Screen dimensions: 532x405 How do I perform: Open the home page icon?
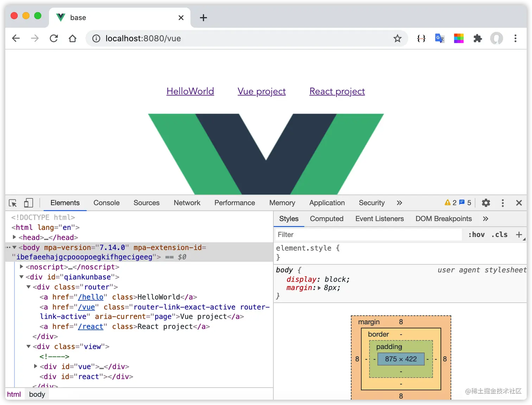coord(72,38)
